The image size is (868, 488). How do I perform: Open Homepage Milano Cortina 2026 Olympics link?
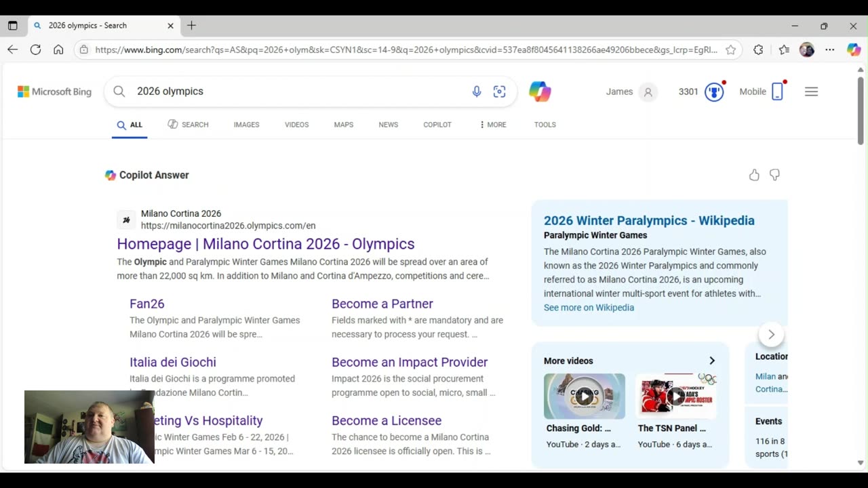pyautogui.click(x=265, y=244)
